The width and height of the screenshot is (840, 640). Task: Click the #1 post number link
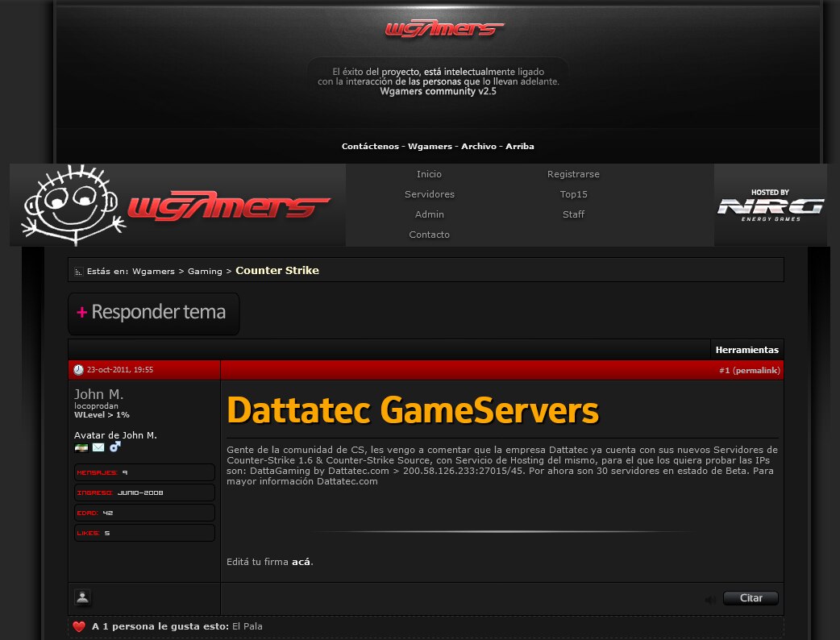(724, 371)
